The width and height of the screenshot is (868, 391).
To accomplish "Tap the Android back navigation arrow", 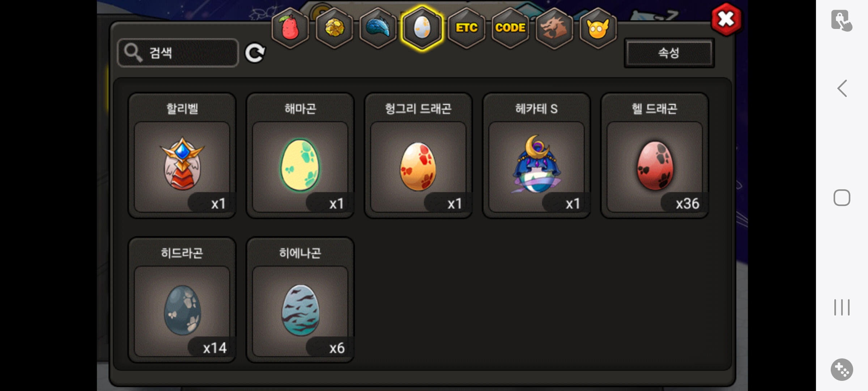I will (842, 88).
